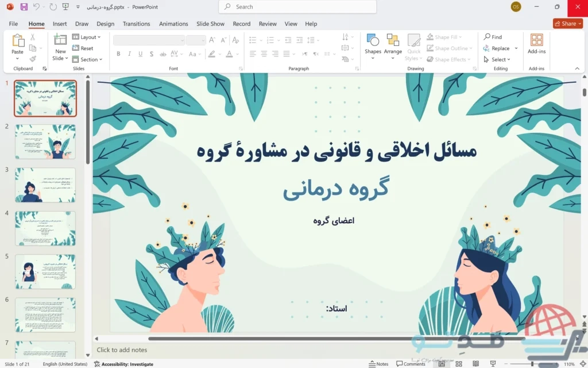Click Accessibility Investigate status item
Screen dimensions: 588x368
123,364
